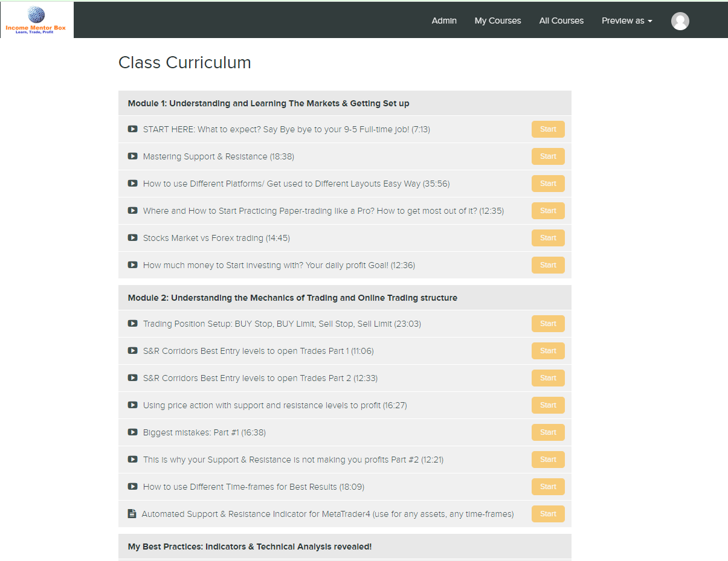Start Using price action lecture
This screenshot has width=728, height=561.
coord(548,405)
